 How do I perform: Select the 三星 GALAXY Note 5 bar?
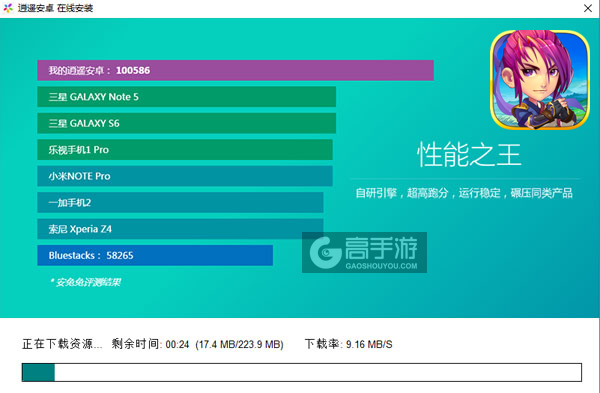coord(186,96)
